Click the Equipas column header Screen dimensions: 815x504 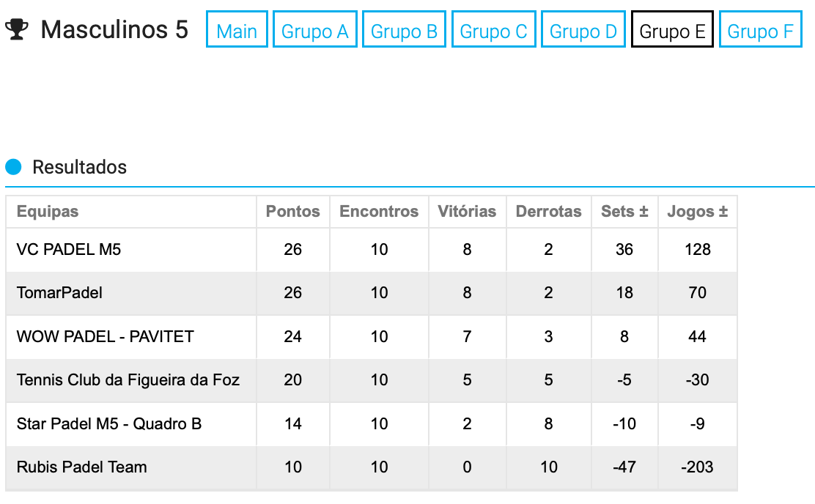coord(48,212)
